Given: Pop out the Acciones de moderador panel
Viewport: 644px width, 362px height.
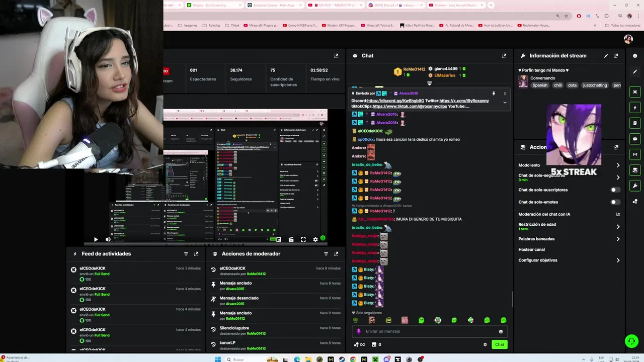Looking at the screenshot, I should [x=336, y=254].
